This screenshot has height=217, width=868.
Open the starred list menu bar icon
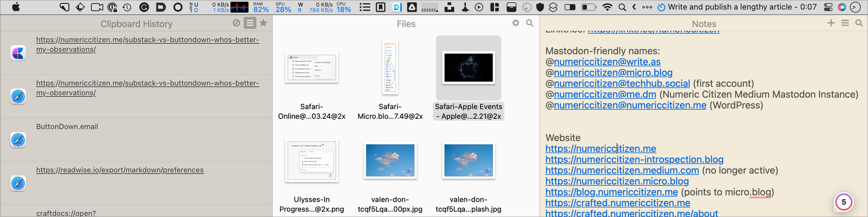[x=365, y=7]
